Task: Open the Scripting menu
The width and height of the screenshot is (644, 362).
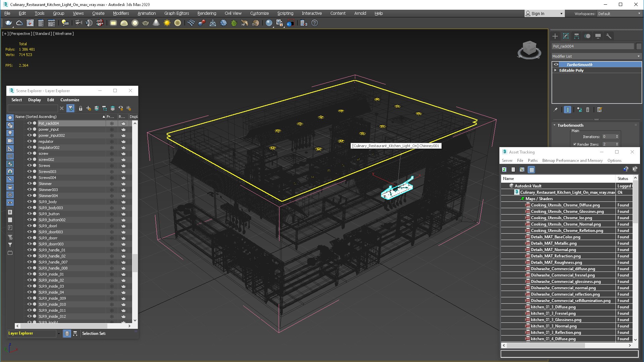Action: (285, 13)
